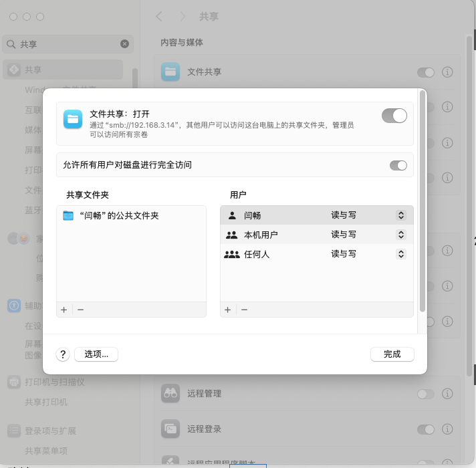Remove selected user with minus button
476x468 pixels.
[x=244, y=310]
